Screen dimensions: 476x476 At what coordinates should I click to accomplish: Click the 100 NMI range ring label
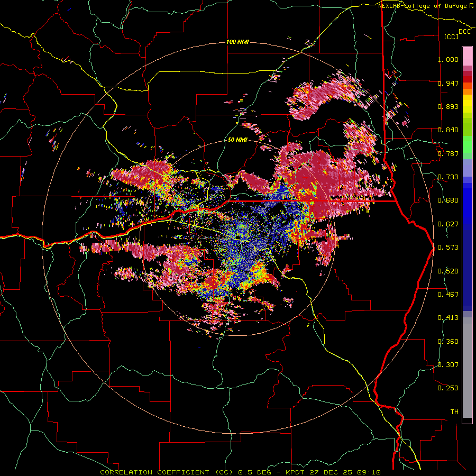pyautogui.click(x=237, y=42)
